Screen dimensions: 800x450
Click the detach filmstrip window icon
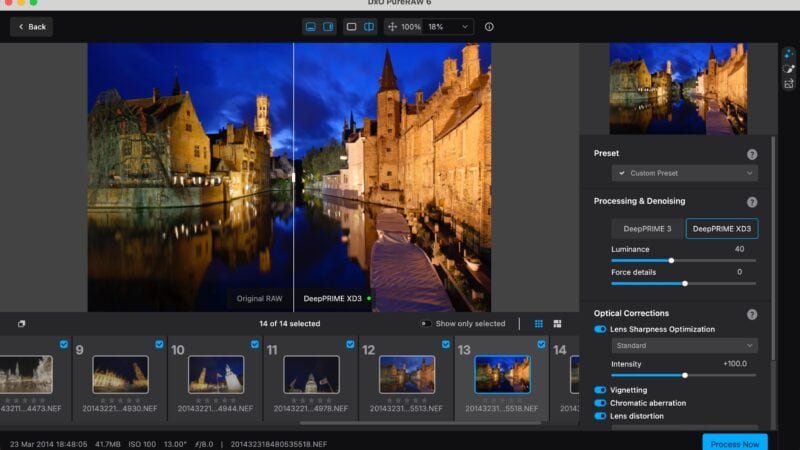[21, 323]
